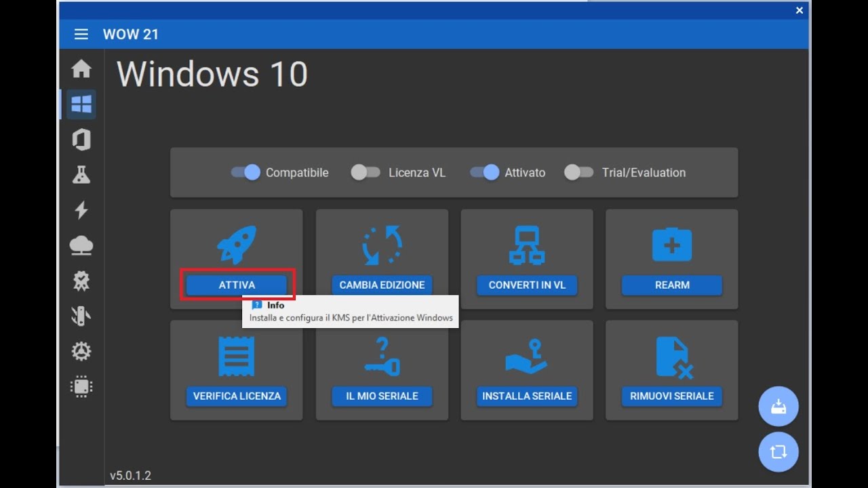
Task: Click the cycle arrows Cambia Edizione icon
Action: pos(382,245)
